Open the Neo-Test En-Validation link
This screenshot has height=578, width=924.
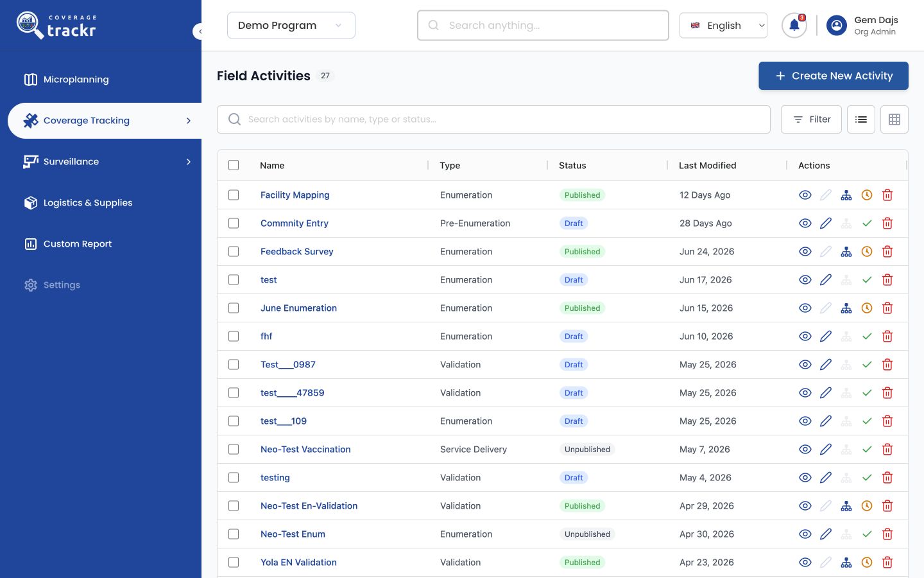(x=309, y=506)
